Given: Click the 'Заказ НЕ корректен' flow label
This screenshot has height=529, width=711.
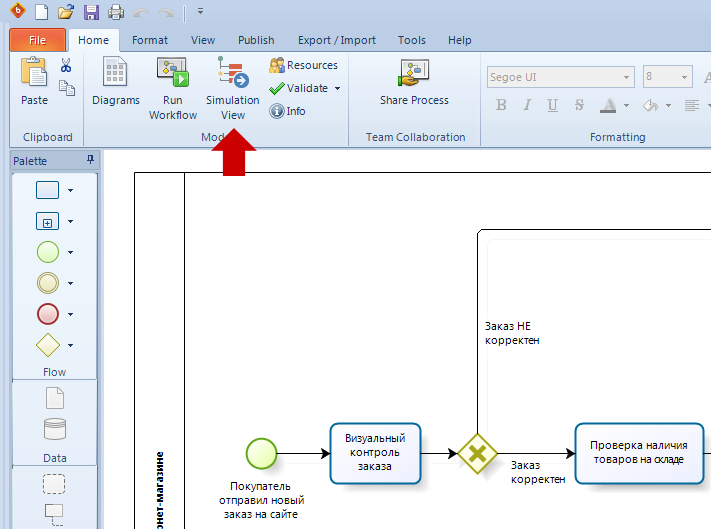Looking at the screenshot, I should (x=512, y=333).
